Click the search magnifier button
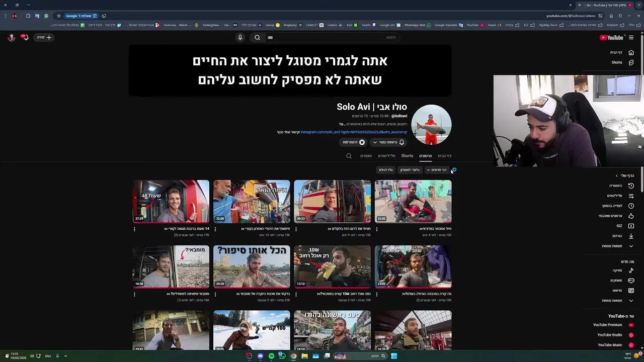Image resolution: width=644 pixels, height=362 pixels. pos(257,37)
